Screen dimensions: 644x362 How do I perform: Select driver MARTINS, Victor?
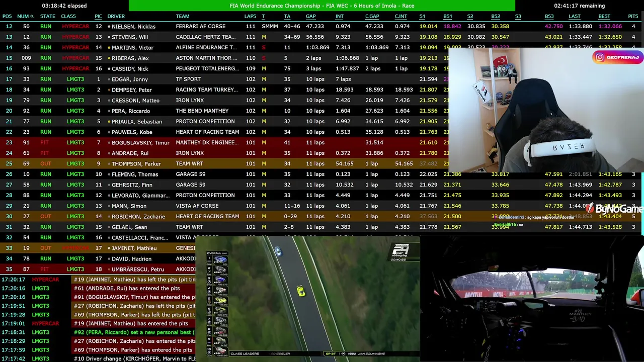[x=132, y=48]
